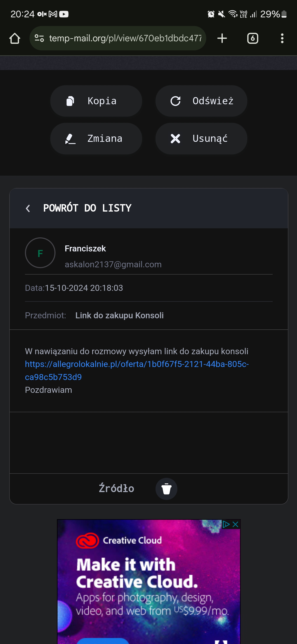Open a new browser tab
The width and height of the screenshot is (297, 644).
coord(222,39)
